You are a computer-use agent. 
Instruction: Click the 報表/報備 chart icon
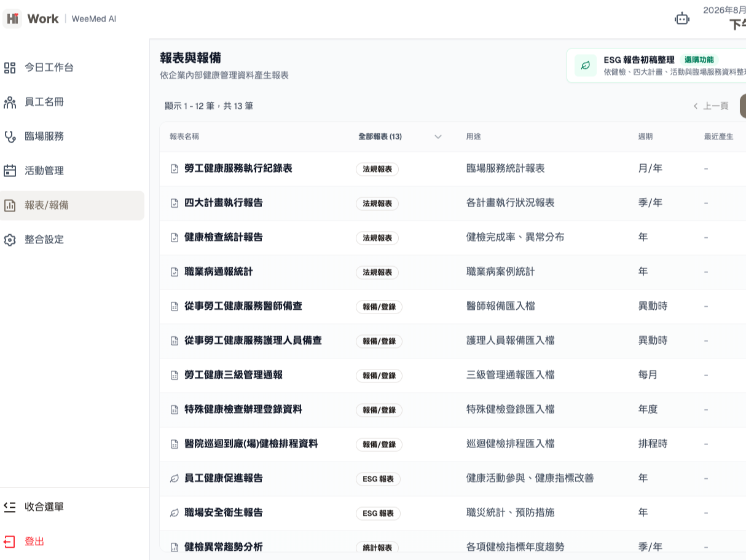pos(10,205)
